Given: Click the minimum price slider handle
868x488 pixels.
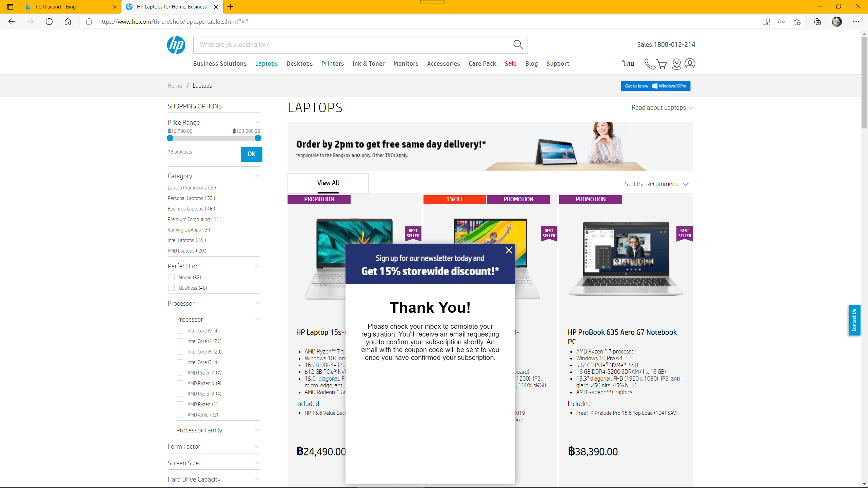Looking at the screenshot, I should 170,138.
